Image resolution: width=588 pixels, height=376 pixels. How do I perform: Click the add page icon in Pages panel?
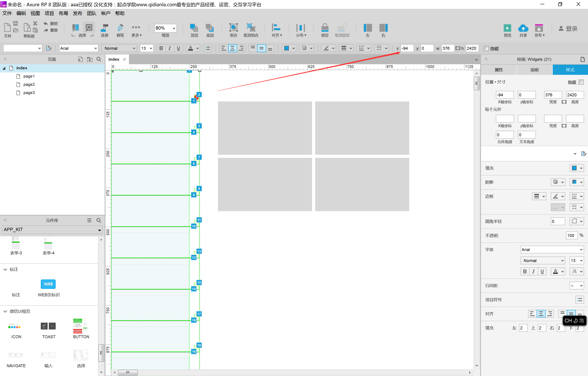80,59
